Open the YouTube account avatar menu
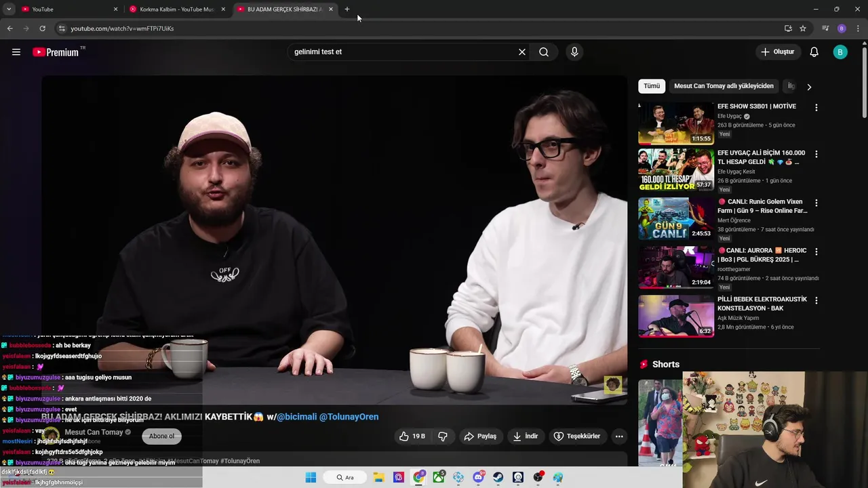 tap(840, 52)
